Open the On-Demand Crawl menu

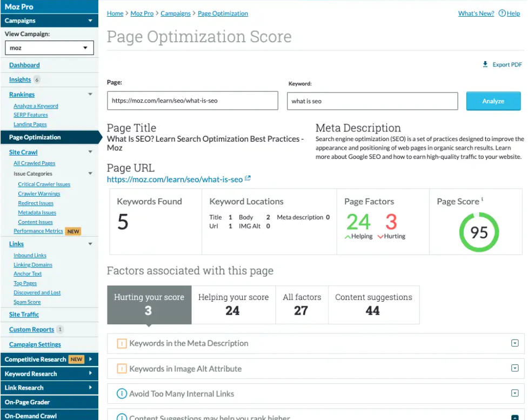(x=49, y=415)
